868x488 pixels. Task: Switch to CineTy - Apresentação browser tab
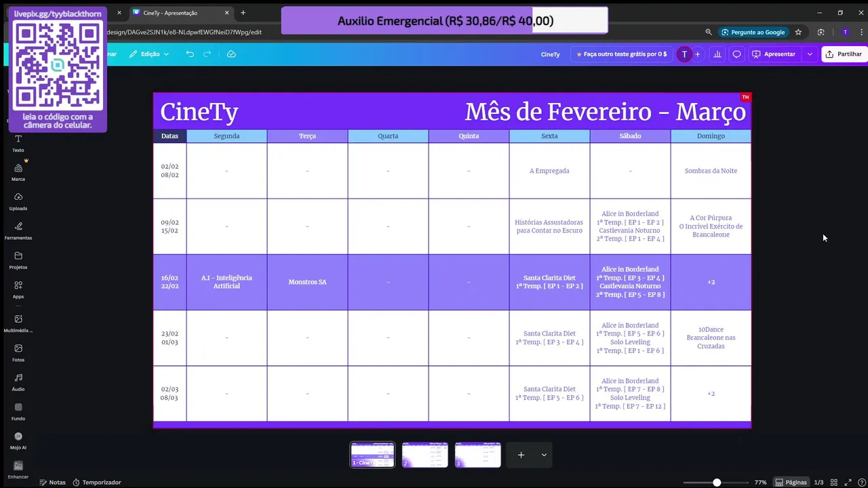click(x=180, y=13)
